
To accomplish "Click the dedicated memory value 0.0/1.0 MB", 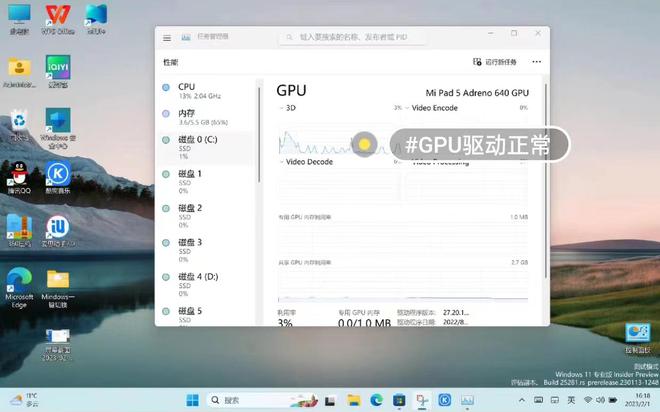I will (364, 323).
